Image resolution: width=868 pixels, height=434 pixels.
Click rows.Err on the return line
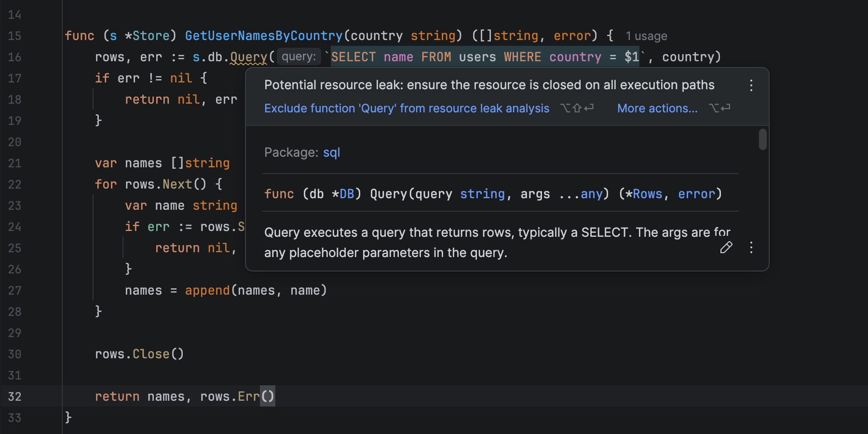point(248,396)
